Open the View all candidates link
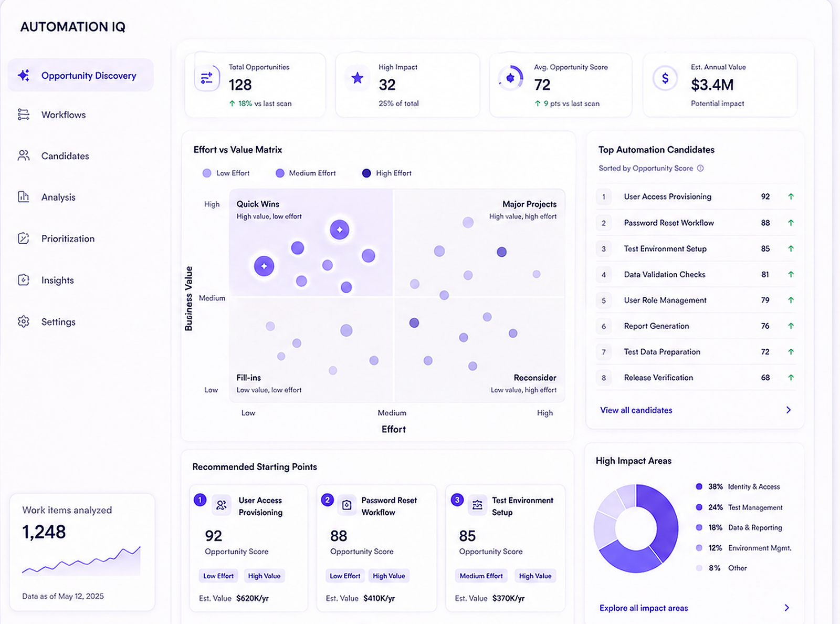The height and width of the screenshot is (624, 840). click(636, 410)
